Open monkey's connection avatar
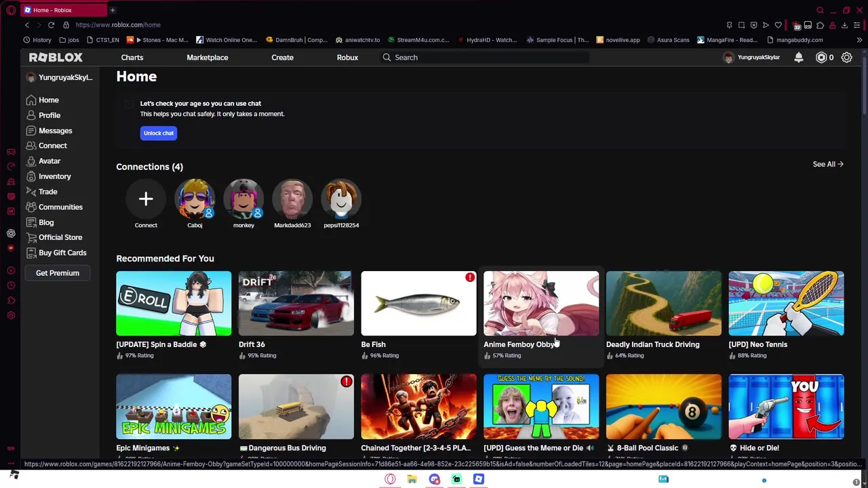 click(243, 199)
